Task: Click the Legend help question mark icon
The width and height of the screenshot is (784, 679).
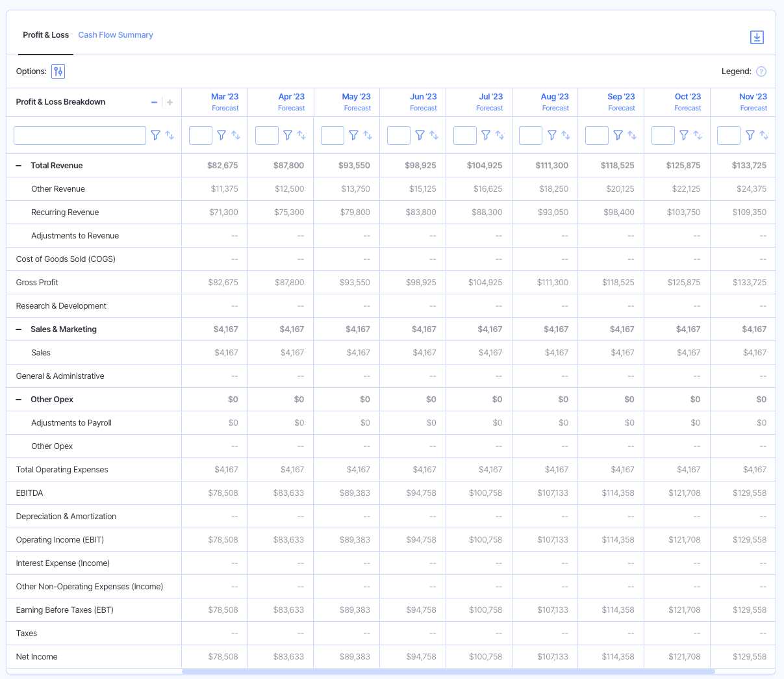Action: pyautogui.click(x=761, y=71)
